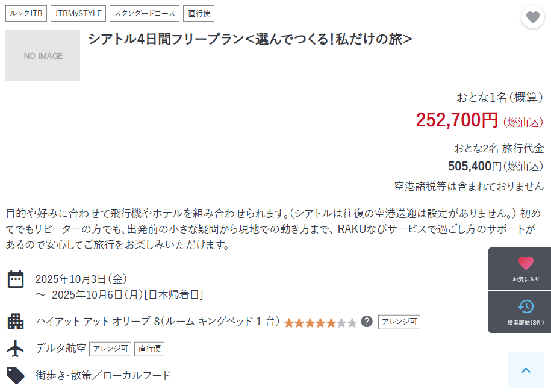The width and height of the screenshot is (551, 392).
Task: Click the airplane flight icon
Action: (x=16, y=348)
